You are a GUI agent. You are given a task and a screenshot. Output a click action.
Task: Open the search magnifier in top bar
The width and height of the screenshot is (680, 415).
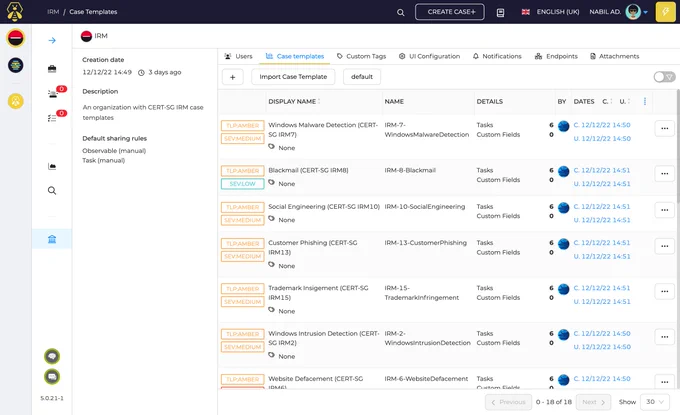coord(400,12)
